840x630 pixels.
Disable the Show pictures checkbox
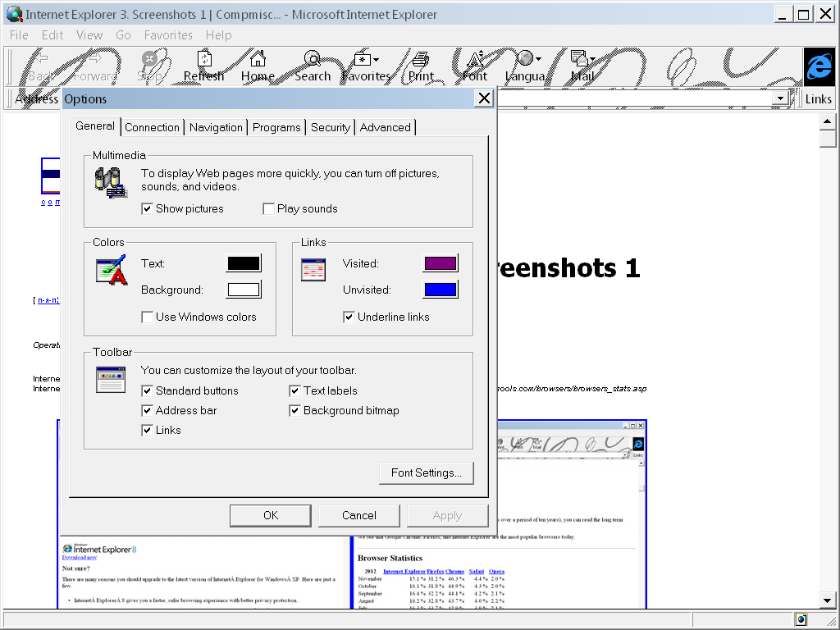tap(148, 208)
